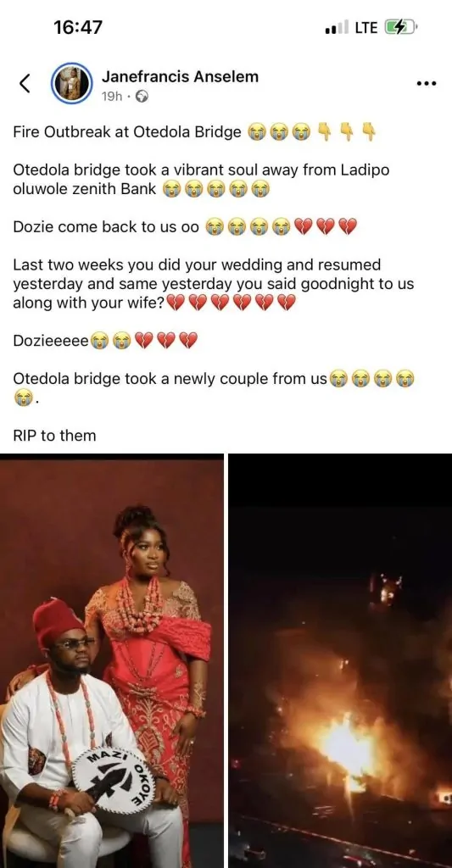Tap the 19h post timestamp
The height and width of the screenshot is (868, 452).
[x=112, y=97]
